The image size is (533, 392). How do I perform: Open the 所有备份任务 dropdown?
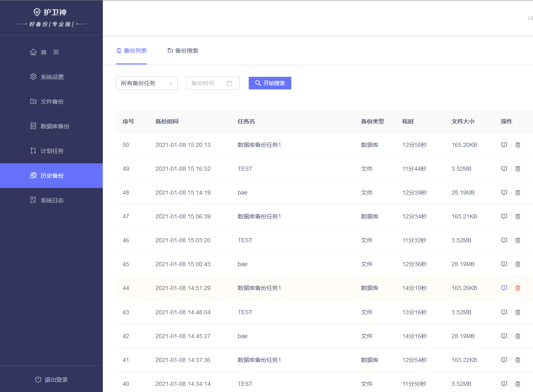(x=147, y=83)
